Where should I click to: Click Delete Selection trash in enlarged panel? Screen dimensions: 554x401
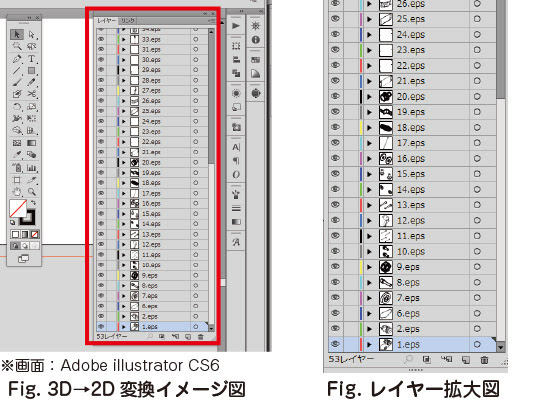pyautogui.click(x=484, y=360)
